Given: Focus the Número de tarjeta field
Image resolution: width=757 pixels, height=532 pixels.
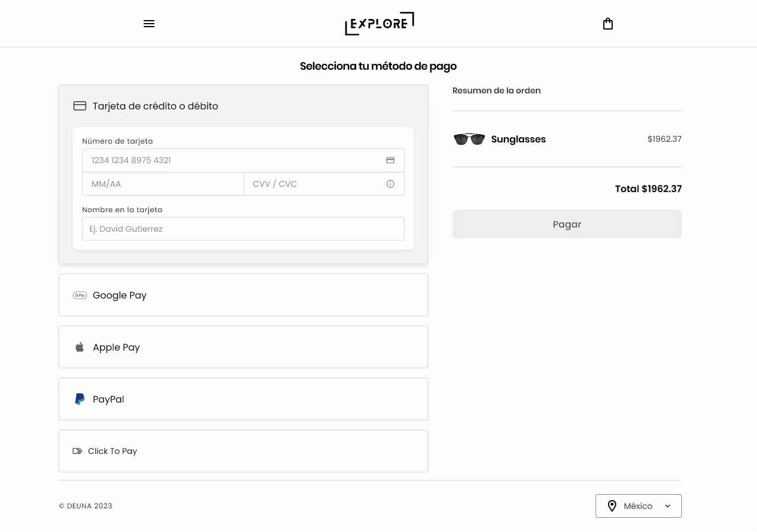Looking at the screenshot, I should 243,160.
